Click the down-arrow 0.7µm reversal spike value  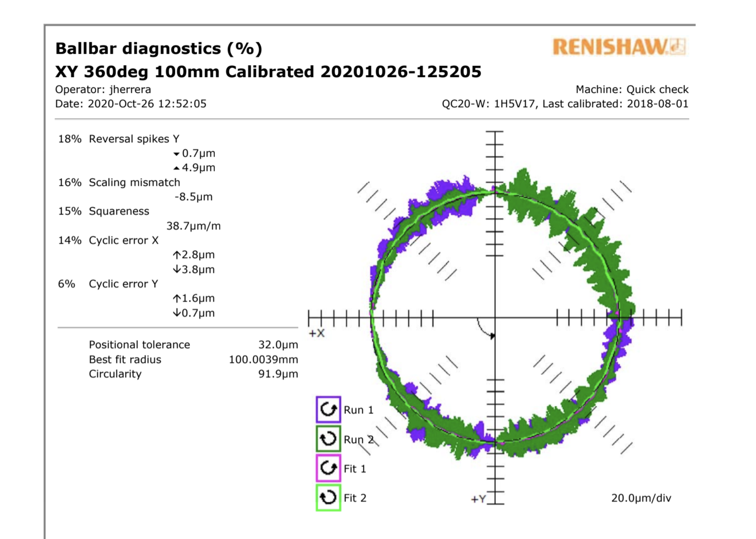194,153
